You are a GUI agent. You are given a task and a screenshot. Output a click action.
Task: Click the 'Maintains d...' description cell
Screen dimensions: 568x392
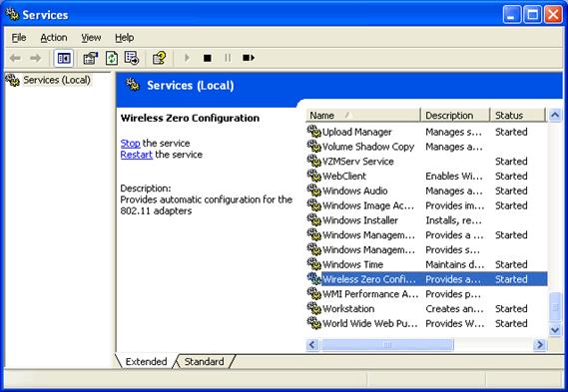tap(454, 264)
